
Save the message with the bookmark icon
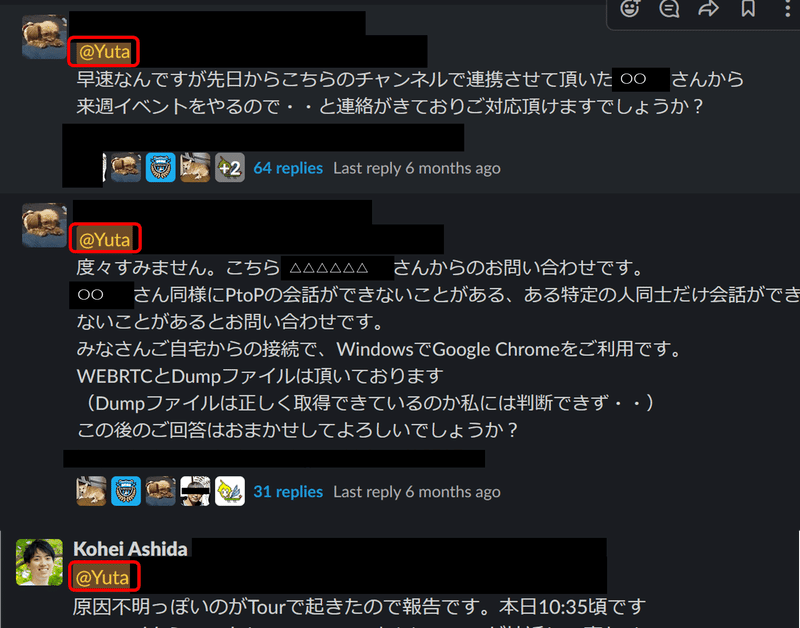[x=748, y=8]
